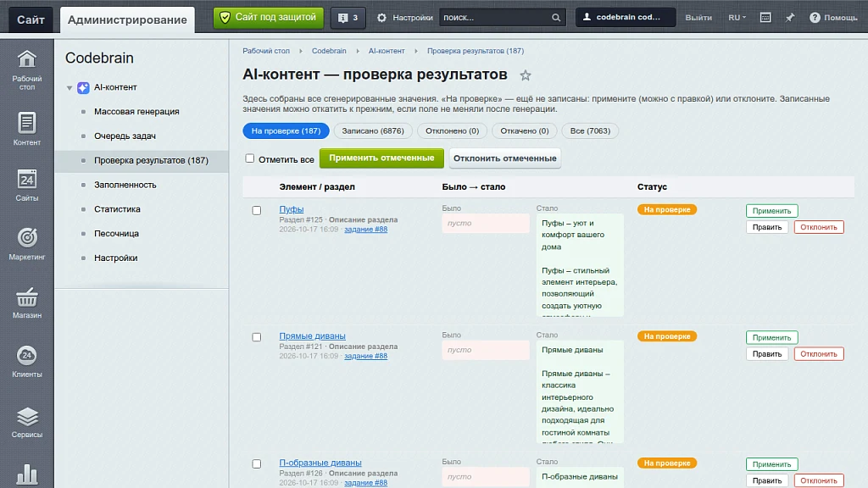Switch to the Отклонено (0) filter tab
The width and height of the screenshot is (868, 488).
(453, 130)
